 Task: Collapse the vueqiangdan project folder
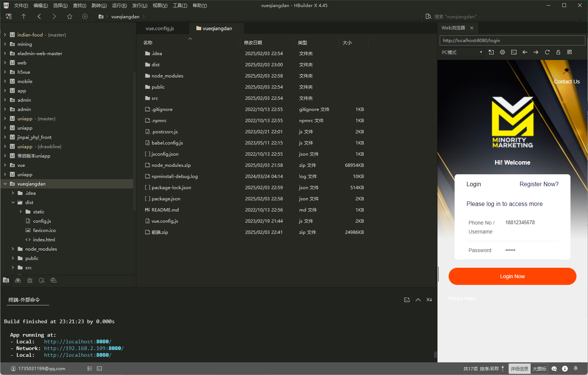pyautogui.click(x=5, y=184)
